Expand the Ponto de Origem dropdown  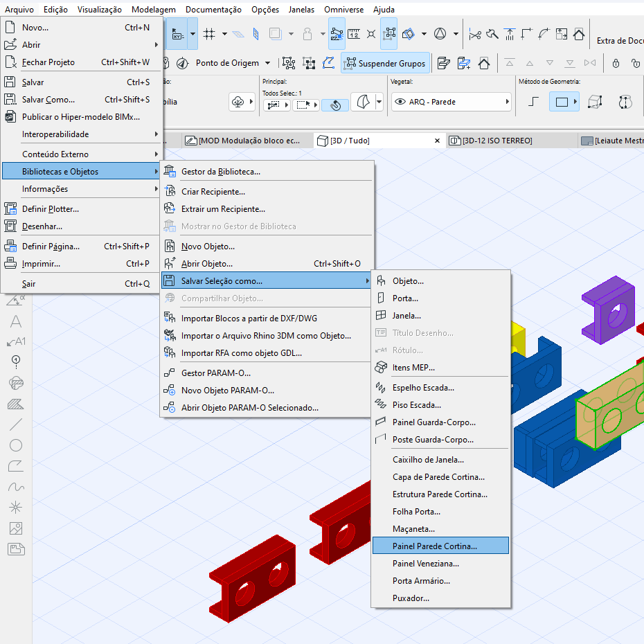267,63
